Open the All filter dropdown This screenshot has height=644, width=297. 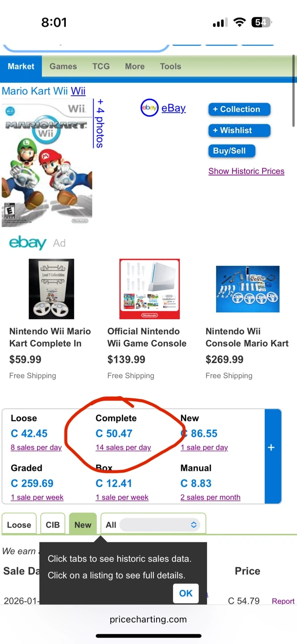[160, 525]
